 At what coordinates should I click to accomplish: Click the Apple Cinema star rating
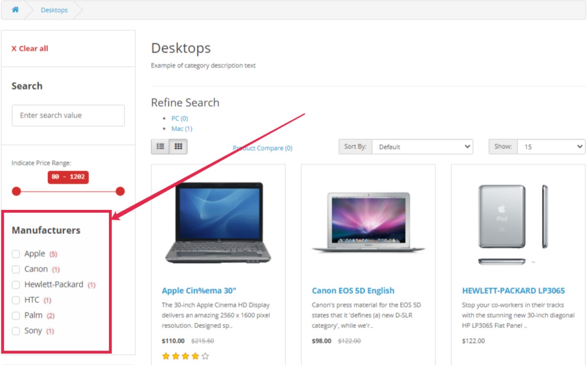pos(186,356)
